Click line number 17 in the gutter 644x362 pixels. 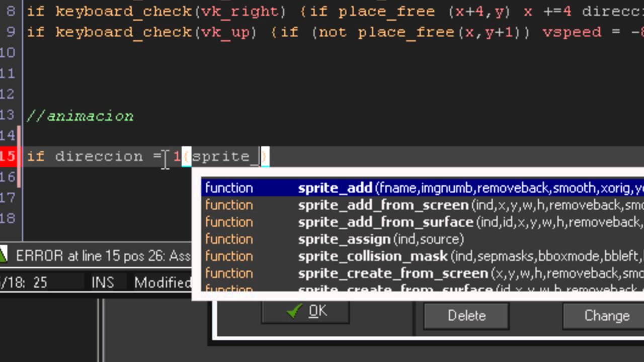[x=7, y=198]
